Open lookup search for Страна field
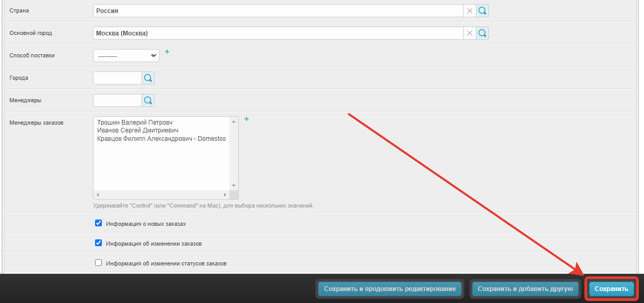 pyautogui.click(x=482, y=11)
